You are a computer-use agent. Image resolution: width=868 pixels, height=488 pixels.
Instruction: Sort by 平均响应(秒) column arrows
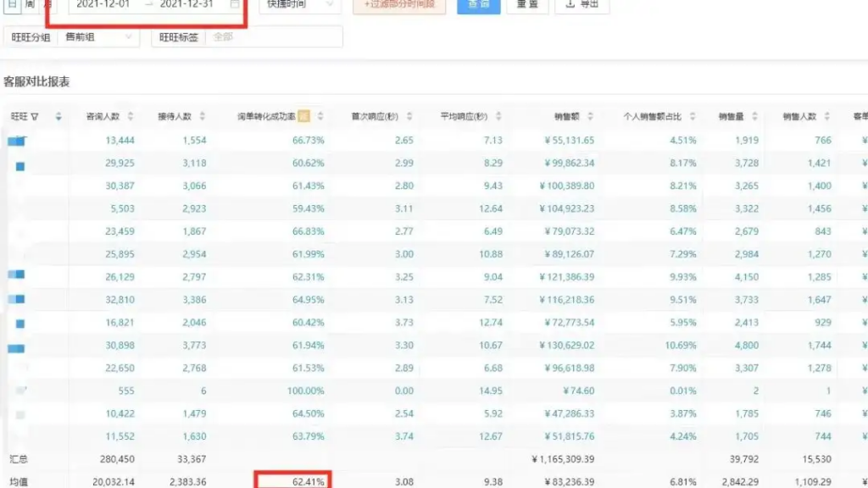[498, 116]
